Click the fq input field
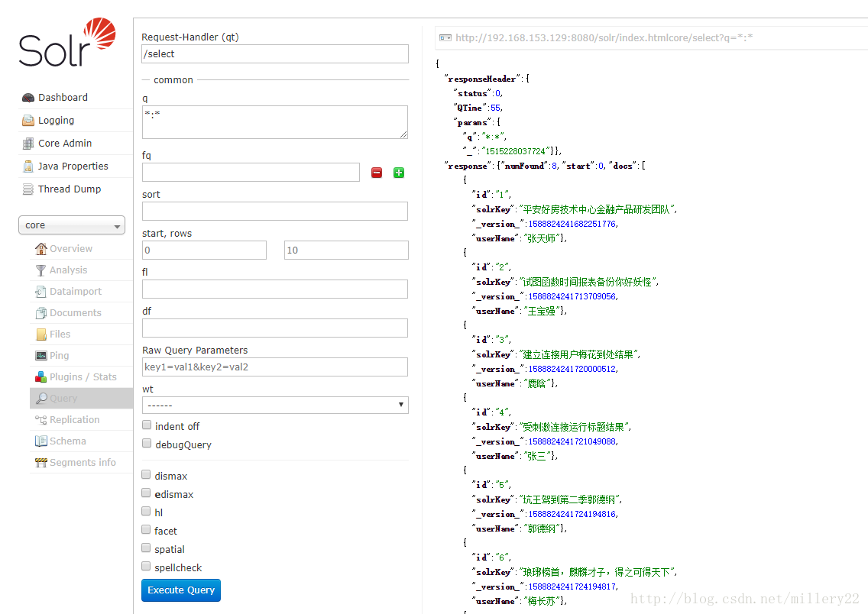 (x=251, y=173)
